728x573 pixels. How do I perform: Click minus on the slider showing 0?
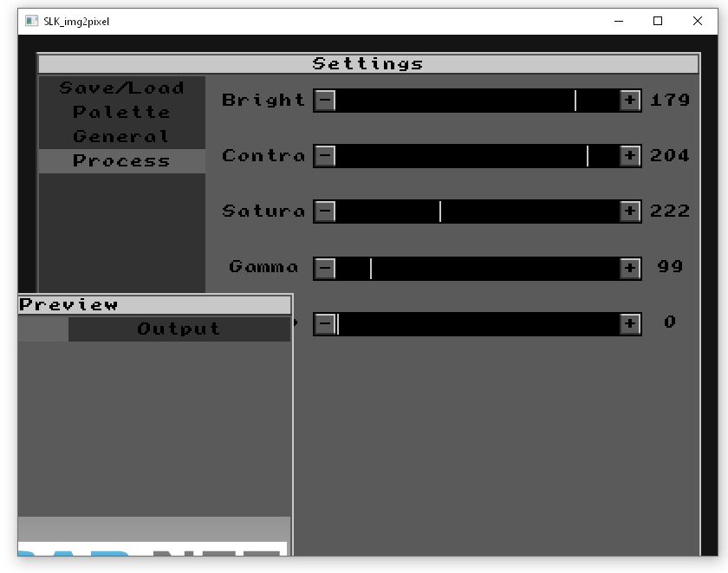(325, 323)
